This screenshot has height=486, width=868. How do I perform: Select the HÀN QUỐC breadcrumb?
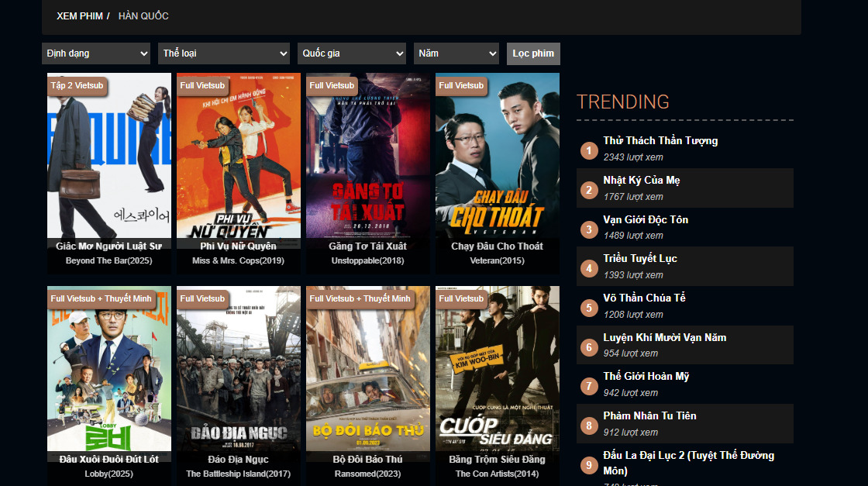coord(143,16)
